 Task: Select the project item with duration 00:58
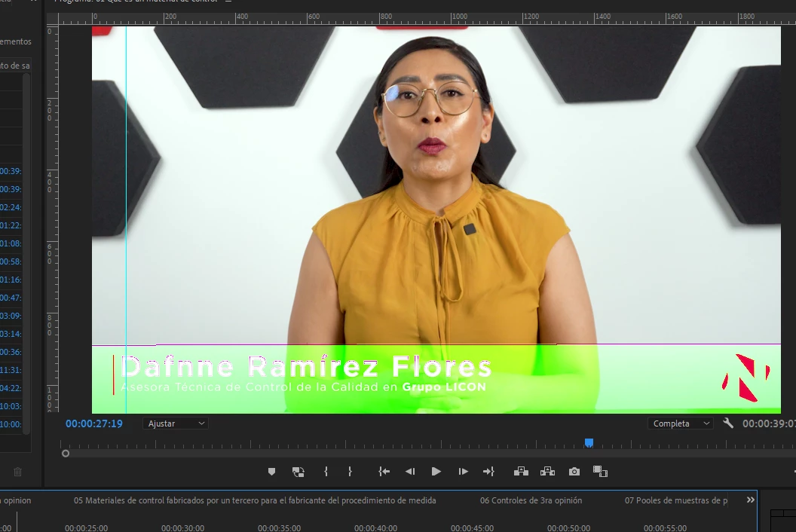click(11, 261)
